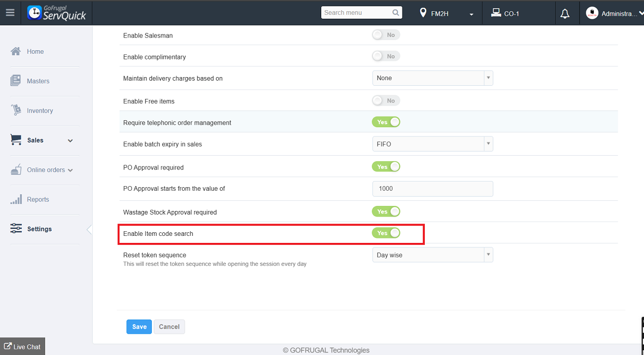644x355 pixels.
Task: Click the Save button
Action: [139, 327]
